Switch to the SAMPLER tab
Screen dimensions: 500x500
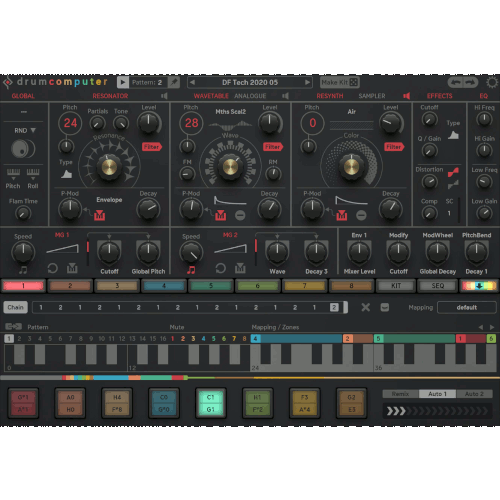click(372, 96)
